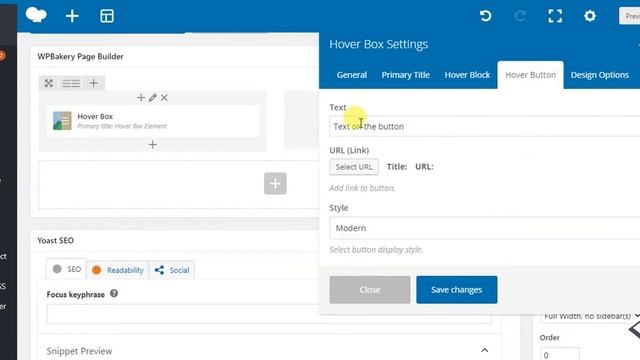Switch to Primary Title tab

click(405, 75)
